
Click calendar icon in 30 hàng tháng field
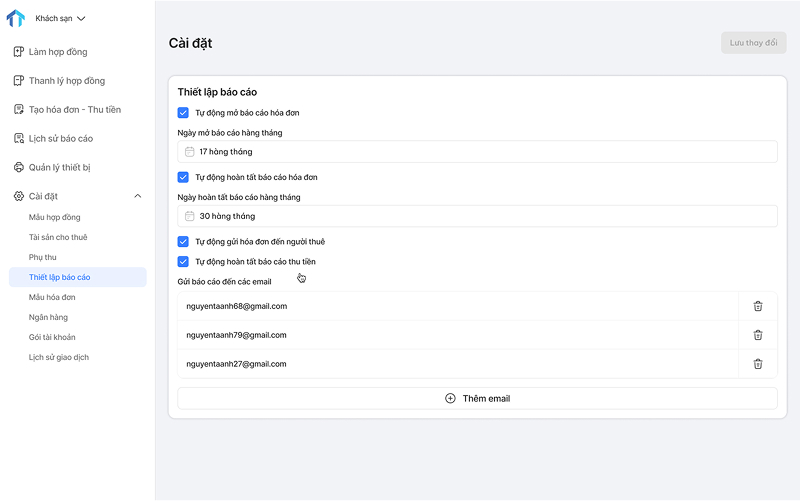[189, 216]
